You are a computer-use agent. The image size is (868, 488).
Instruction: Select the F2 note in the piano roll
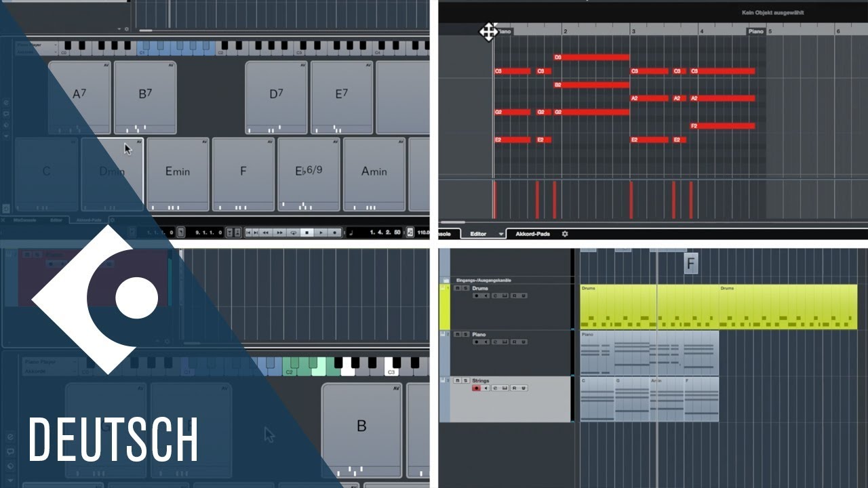[722, 125]
